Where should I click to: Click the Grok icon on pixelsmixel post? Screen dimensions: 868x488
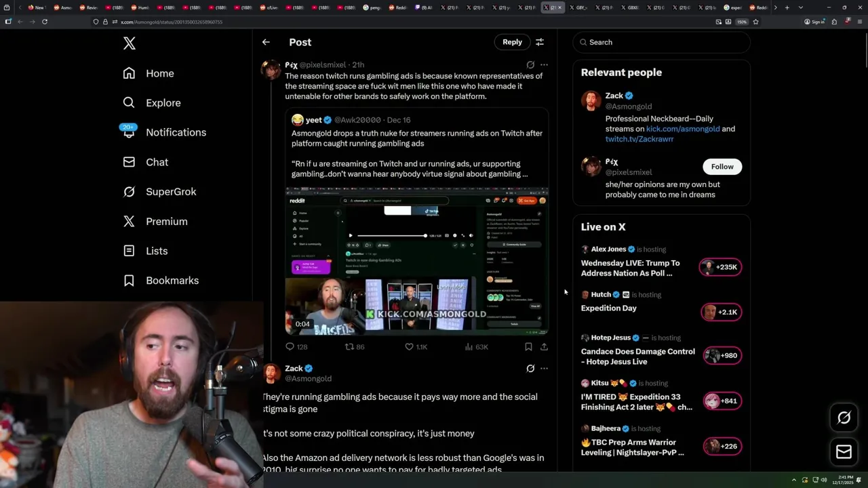point(530,65)
